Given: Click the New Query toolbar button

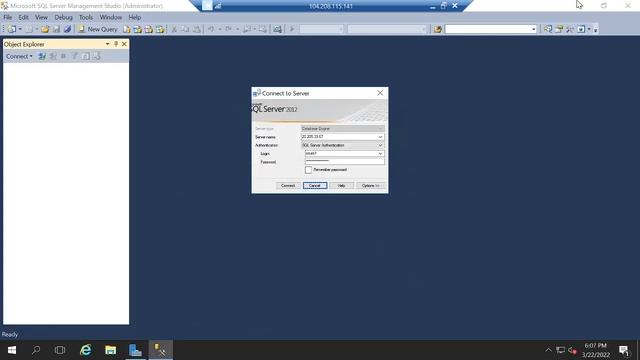Looking at the screenshot, I should click(x=98, y=29).
